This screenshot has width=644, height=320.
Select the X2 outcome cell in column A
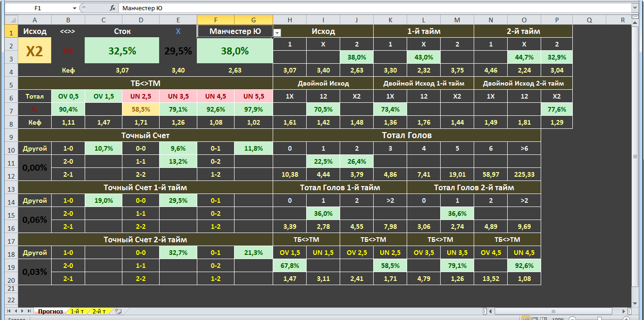(x=34, y=51)
